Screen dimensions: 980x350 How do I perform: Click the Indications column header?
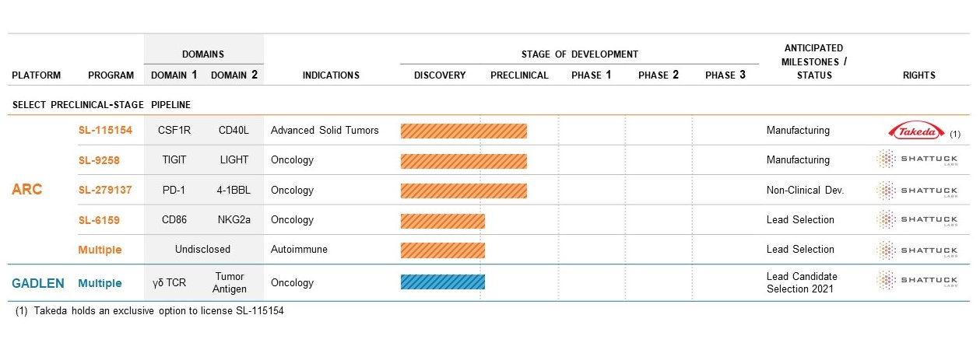(331, 75)
